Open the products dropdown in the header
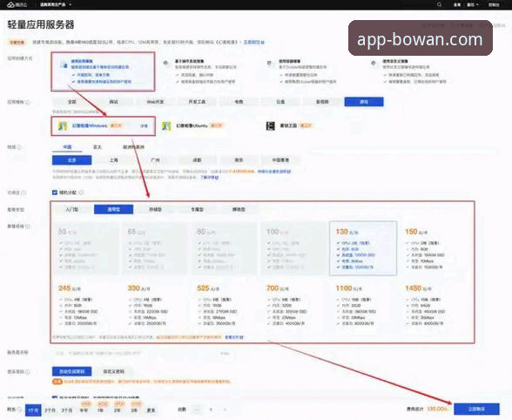The height and width of the screenshot is (420, 512). [x=55, y=4]
